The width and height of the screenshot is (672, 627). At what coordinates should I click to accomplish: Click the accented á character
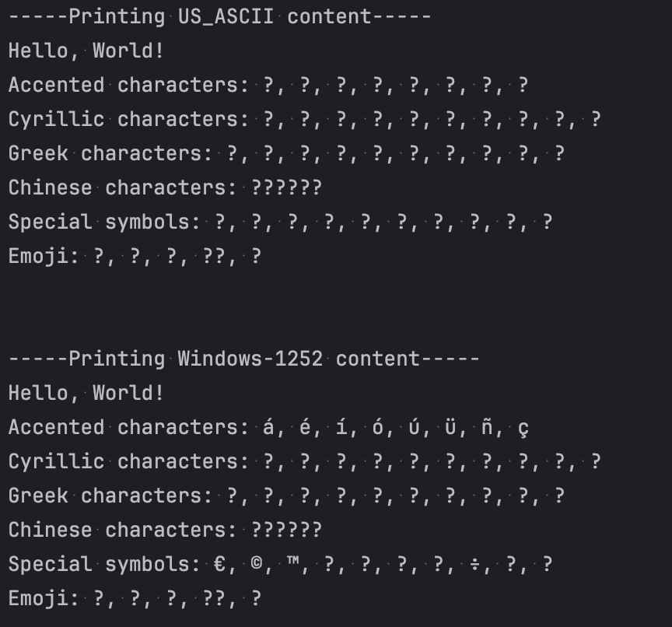[x=268, y=427]
